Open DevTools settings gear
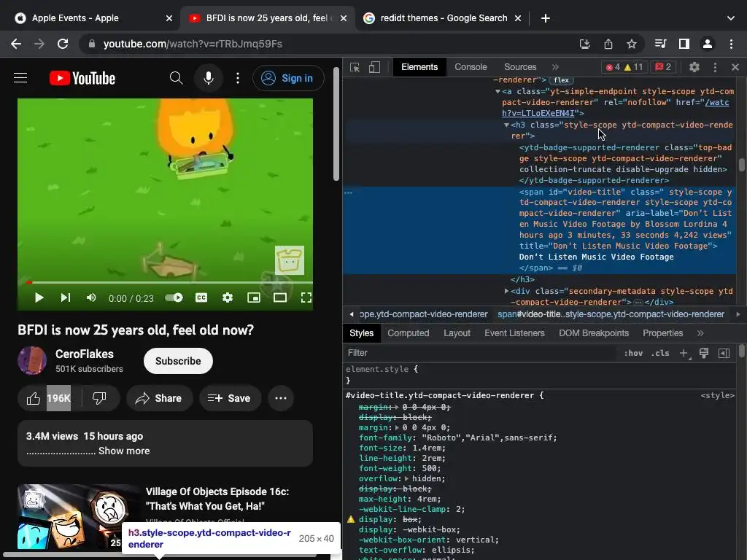747x560 pixels. tap(694, 67)
